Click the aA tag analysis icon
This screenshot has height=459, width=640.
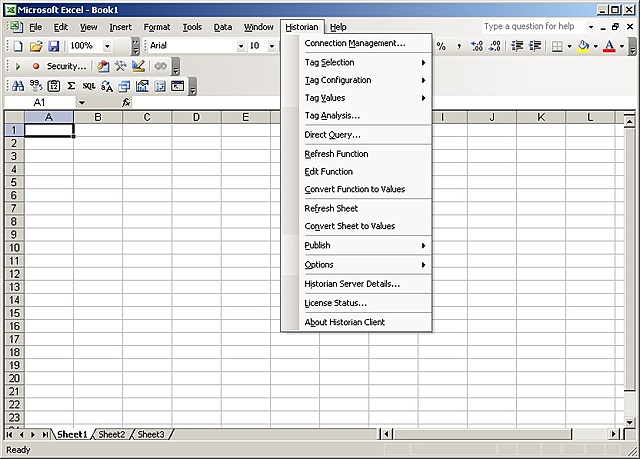pyautogui.click(x=107, y=86)
